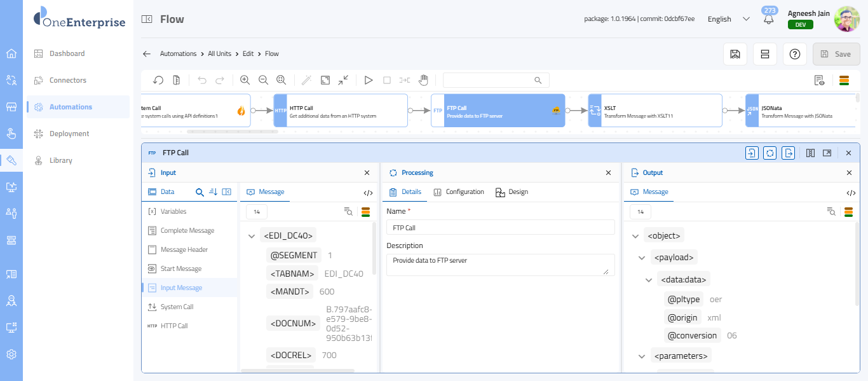Click the auto-layout magic wand icon
Image resolution: width=868 pixels, height=381 pixels.
[x=306, y=80]
